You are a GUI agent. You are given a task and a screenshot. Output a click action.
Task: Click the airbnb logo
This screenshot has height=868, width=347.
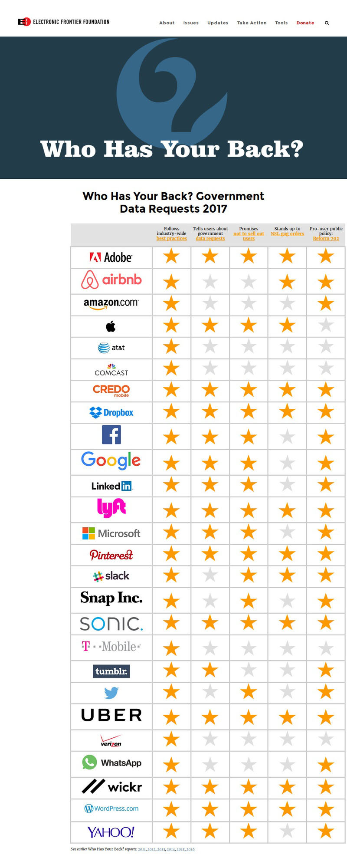(x=111, y=279)
